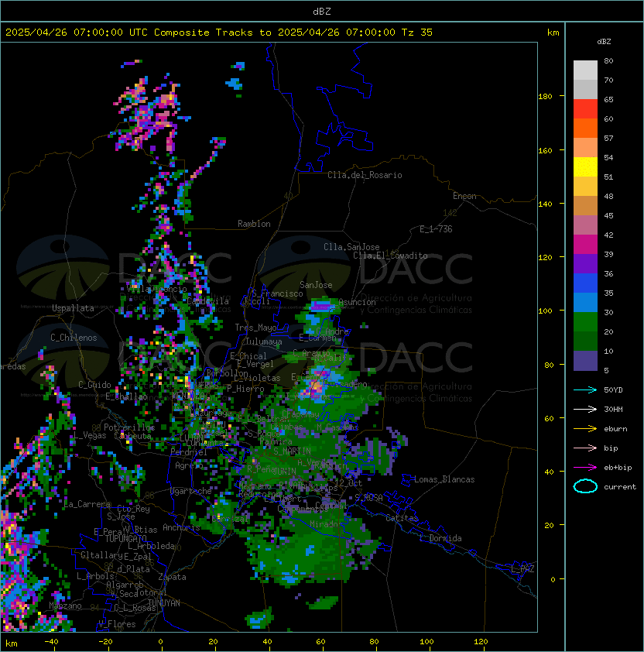
Task: Click the cyan 'current' ellipse legend symbol
Action: [x=585, y=486]
